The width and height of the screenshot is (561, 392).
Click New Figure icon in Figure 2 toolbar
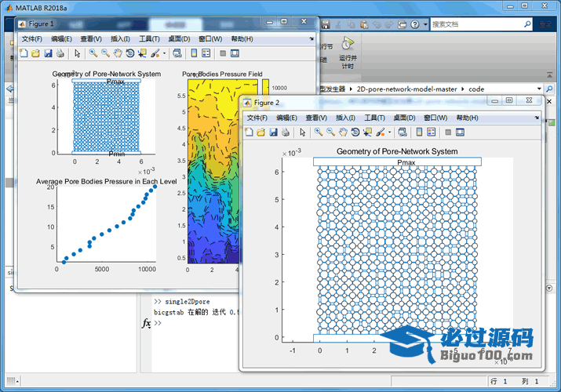pyautogui.click(x=249, y=132)
